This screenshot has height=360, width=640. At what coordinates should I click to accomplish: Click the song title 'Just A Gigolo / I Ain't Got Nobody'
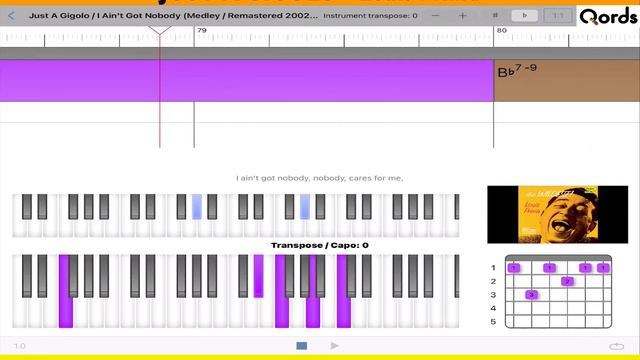pos(173,16)
